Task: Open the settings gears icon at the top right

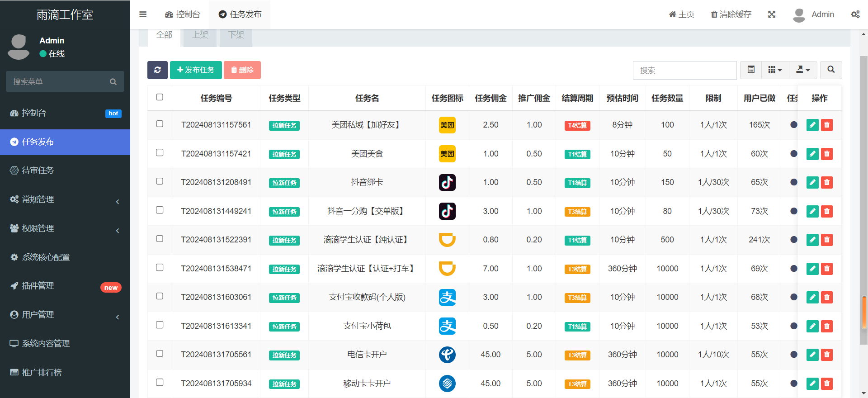Action: (x=855, y=14)
